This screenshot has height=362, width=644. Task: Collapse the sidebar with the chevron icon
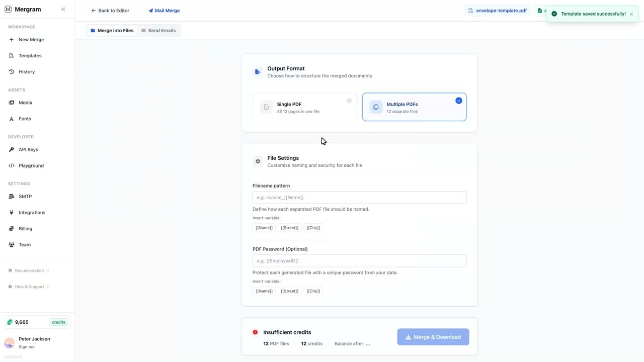pyautogui.click(x=63, y=9)
